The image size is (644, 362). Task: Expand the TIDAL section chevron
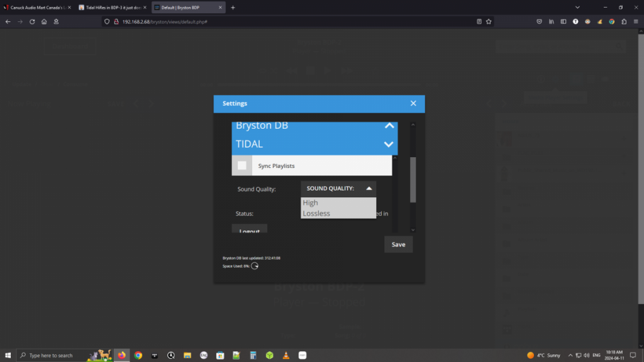pos(389,145)
